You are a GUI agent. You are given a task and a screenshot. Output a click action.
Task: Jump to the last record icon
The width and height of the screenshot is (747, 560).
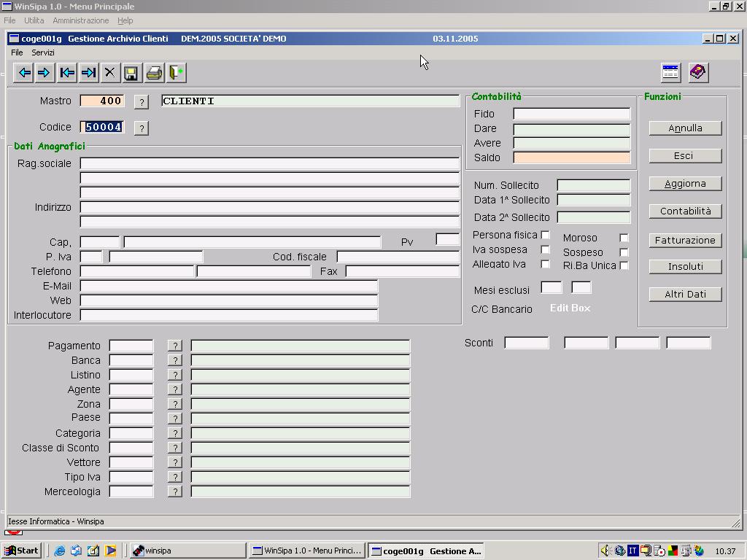click(x=88, y=72)
